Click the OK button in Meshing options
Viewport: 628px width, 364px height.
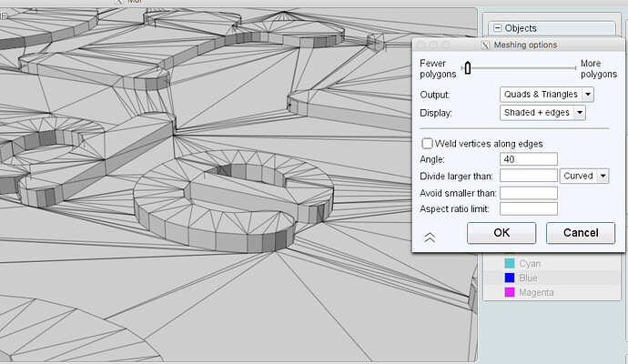(x=501, y=233)
